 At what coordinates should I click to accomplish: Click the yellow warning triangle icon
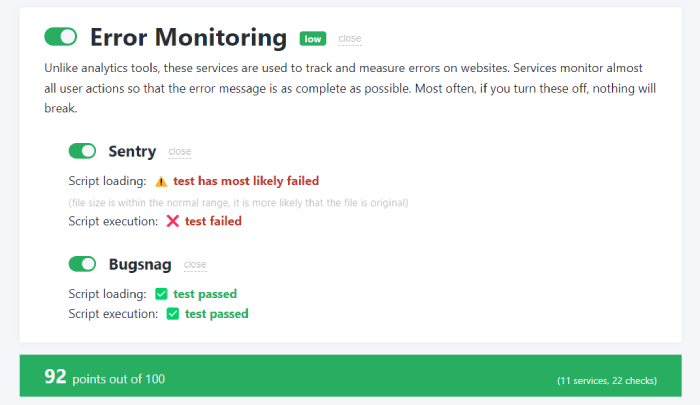click(x=161, y=181)
